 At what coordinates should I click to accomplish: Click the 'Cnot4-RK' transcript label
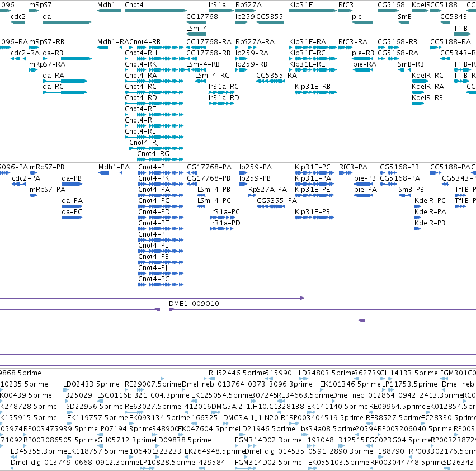(141, 64)
